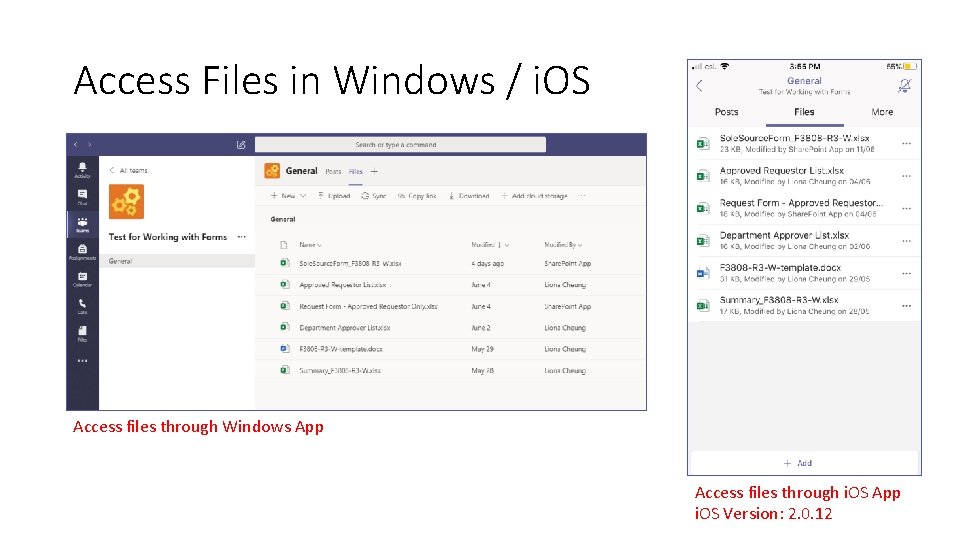
Task: Open options for iOS Summary_F3808-R3-W.xlsx
Action: 907,306
